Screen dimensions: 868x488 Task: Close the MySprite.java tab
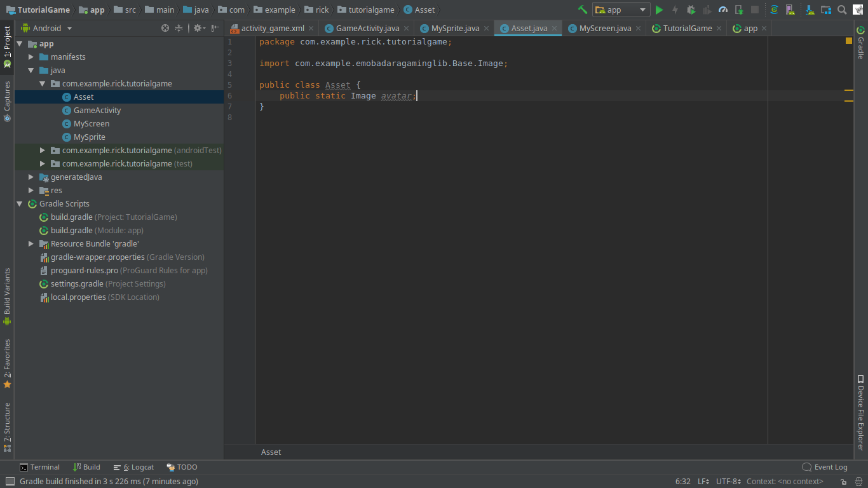[x=486, y=29]
